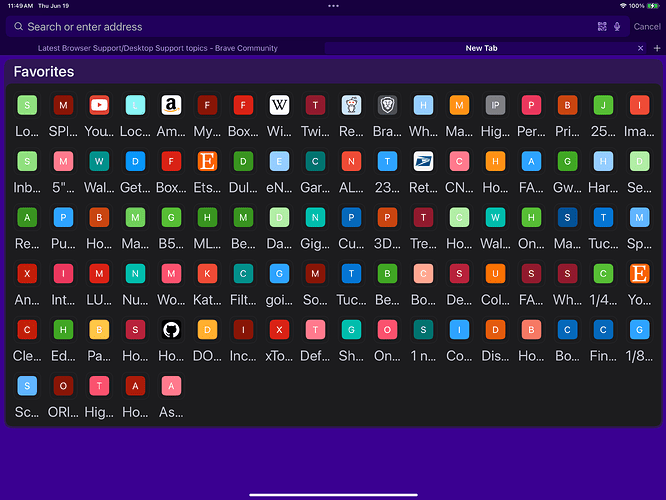Open the USPS 'Ret...' favorite icon
Screen dimensions: 666x500
(423, 161)
